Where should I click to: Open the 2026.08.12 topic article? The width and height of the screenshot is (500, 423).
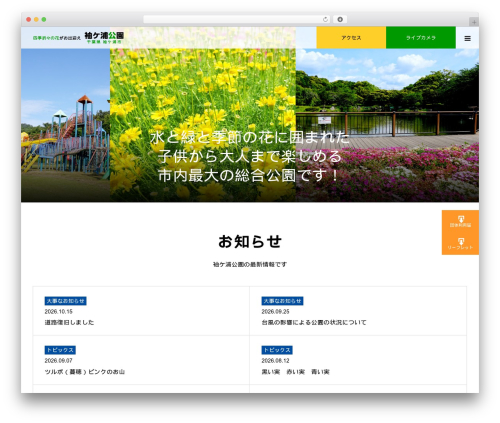(x=358, y=360)
